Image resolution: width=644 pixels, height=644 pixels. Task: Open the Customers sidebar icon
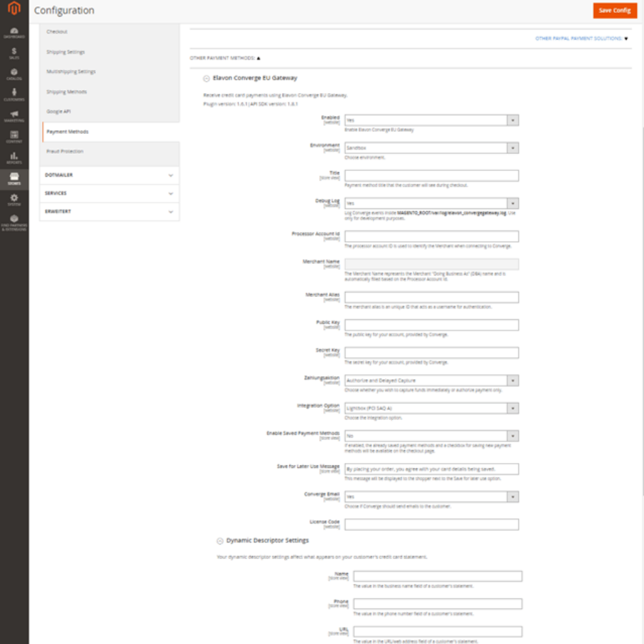point(14,95)
